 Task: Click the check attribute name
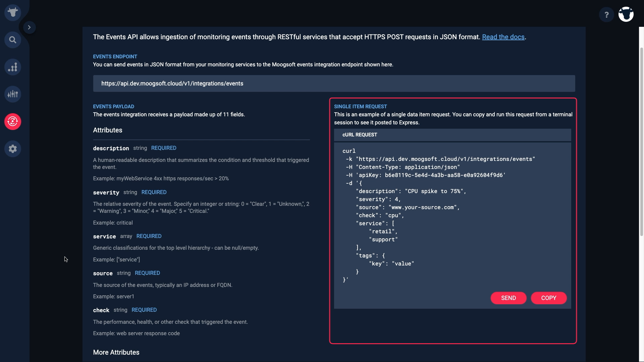(x=101, y=310)
